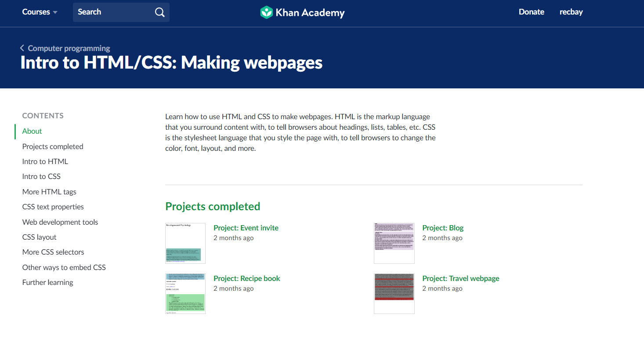Click the Khan Academy leaf logo
The height and width of the screenshot is (343, 644).
pos(267,12)
